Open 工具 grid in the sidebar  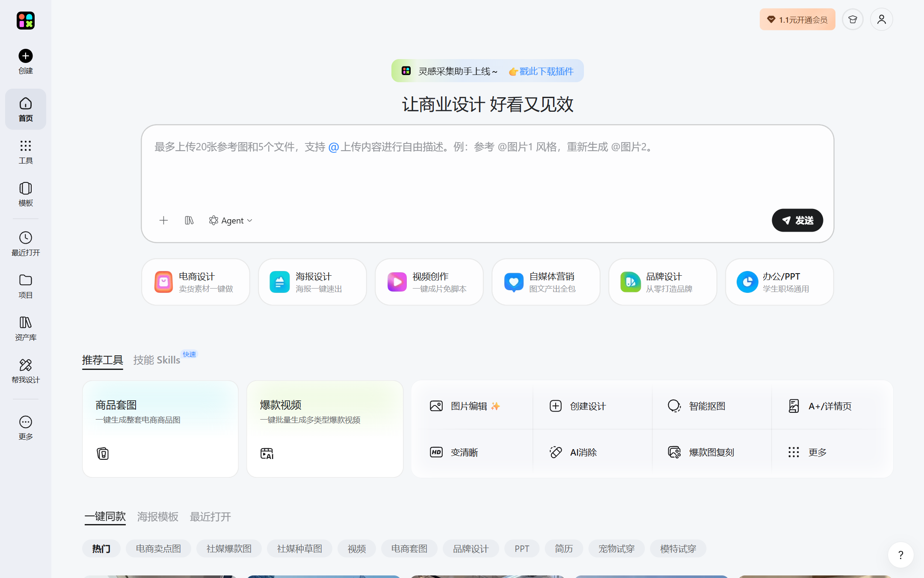pyautogui.click(x=26, y=152)
